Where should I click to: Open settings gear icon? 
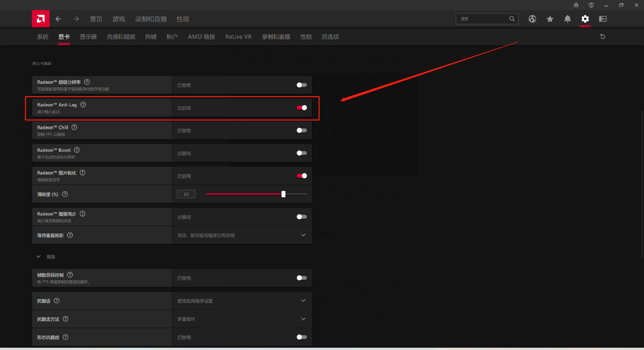coord(585,19)
